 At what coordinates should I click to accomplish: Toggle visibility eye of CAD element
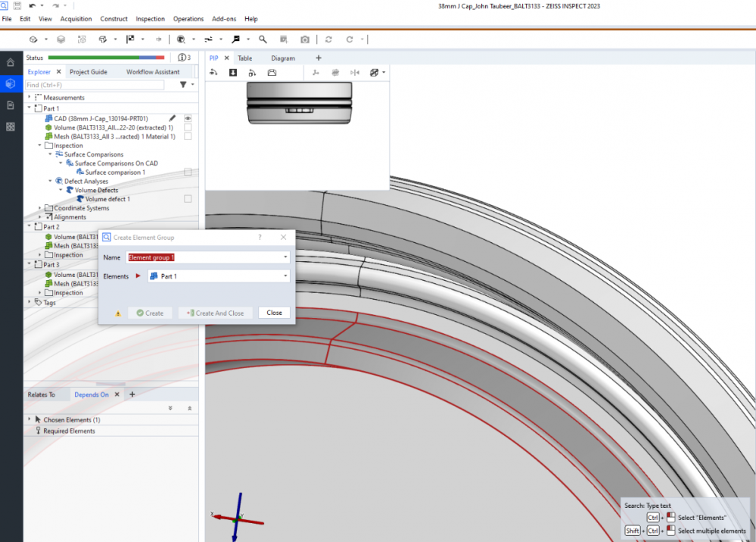click(188, 119)
